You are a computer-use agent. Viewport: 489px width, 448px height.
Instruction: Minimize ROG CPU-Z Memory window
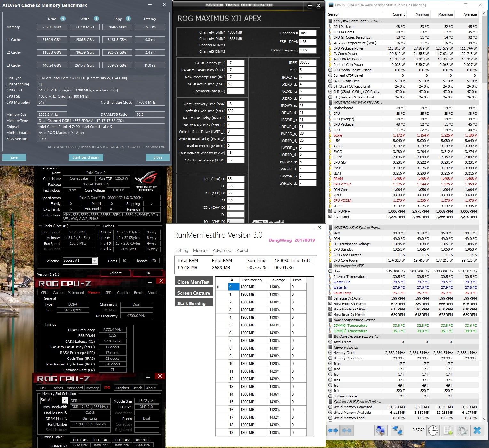tap(150, 282)
